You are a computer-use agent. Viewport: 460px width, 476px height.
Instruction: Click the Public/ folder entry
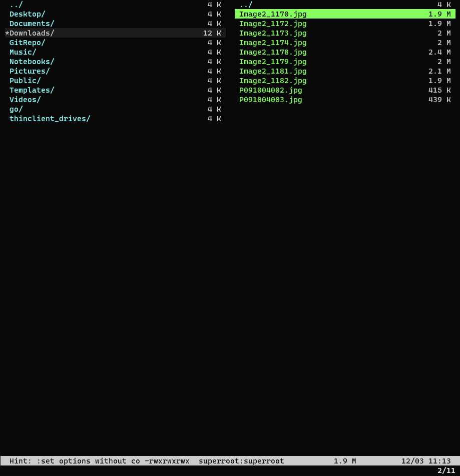[x=115, y=81]
